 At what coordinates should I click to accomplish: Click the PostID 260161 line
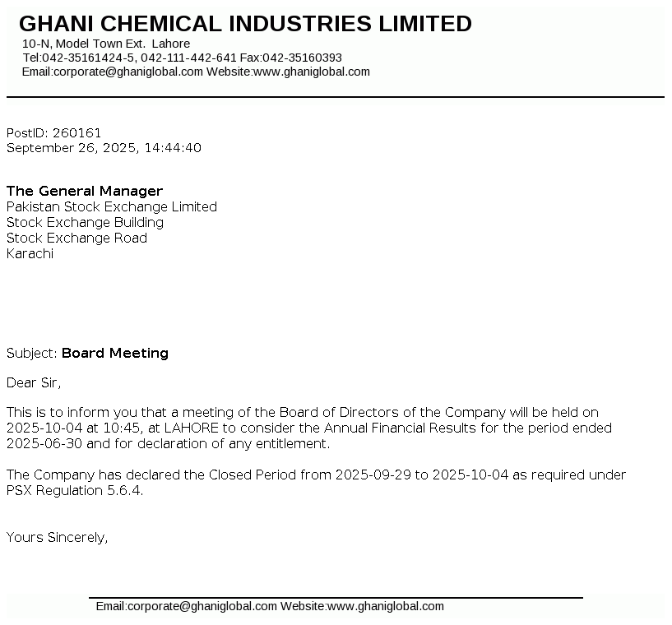[x=54, y=132]
